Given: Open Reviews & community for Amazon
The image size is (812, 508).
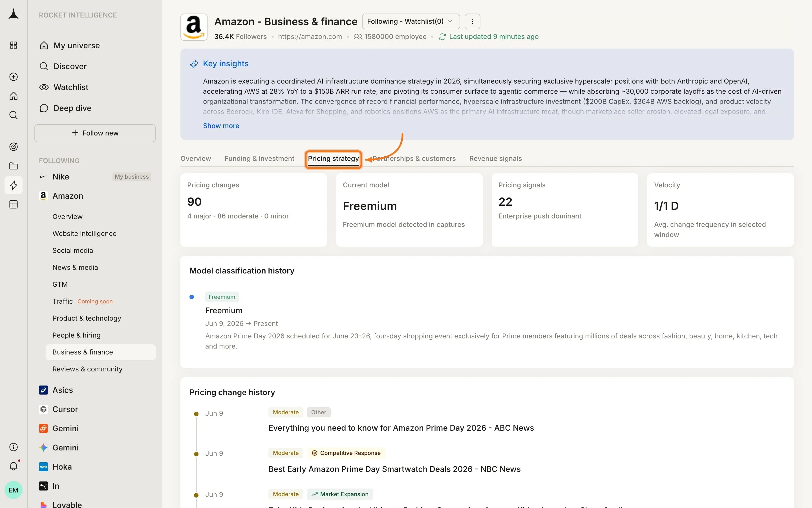Looking at the screenshot, I should 88,369.
